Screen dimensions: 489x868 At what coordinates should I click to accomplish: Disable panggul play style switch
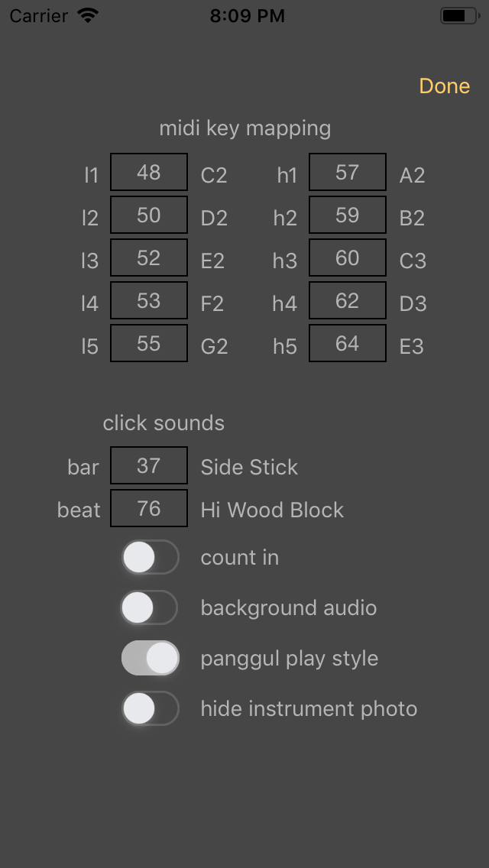[x=150, y=659]
